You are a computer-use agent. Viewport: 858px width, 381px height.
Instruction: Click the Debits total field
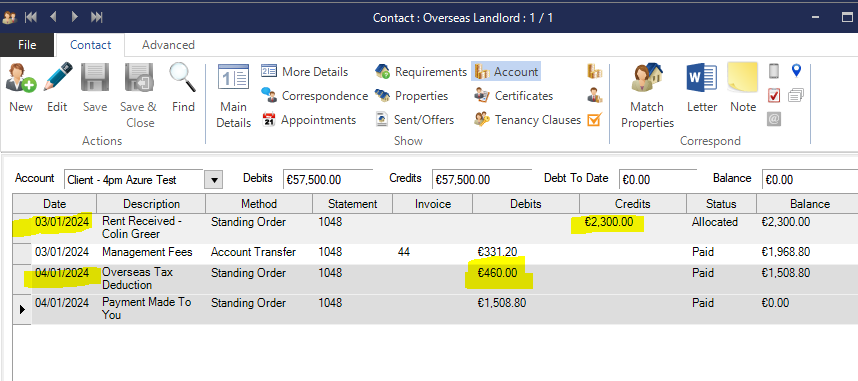click(328, 180)
